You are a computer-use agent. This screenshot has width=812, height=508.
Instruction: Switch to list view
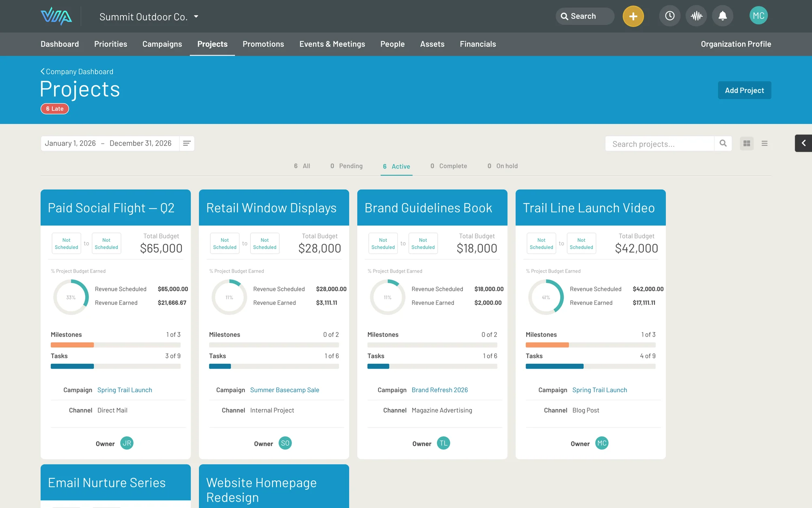[764, 143]
